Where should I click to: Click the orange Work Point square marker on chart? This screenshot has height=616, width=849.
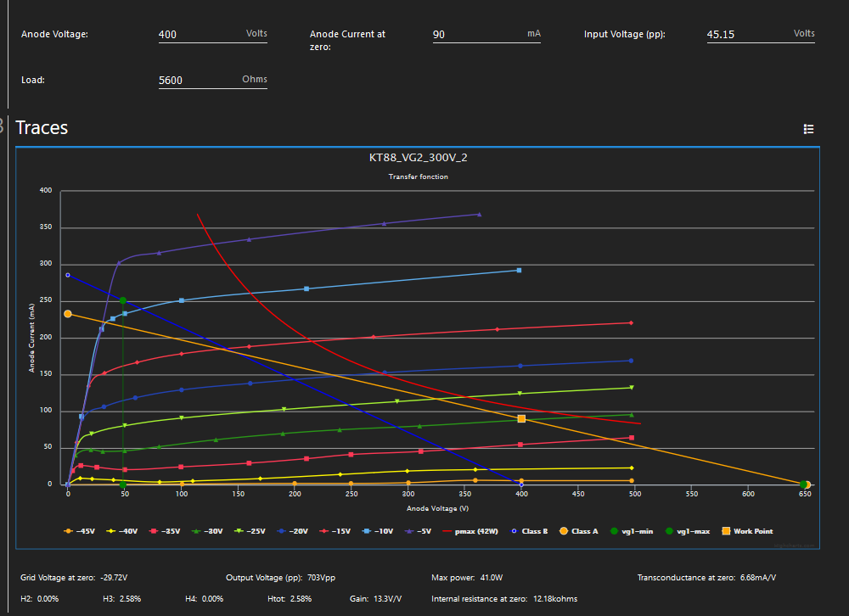pos(521,418)
